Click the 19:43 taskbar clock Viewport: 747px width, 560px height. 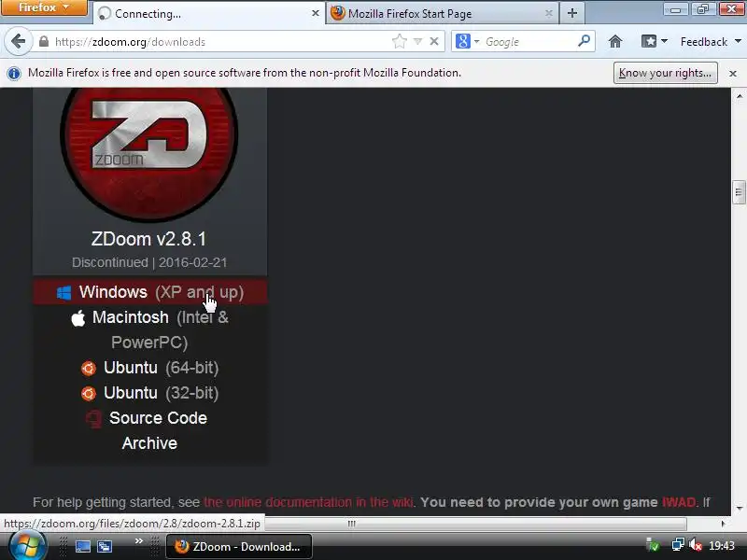(x=721, y=545)
